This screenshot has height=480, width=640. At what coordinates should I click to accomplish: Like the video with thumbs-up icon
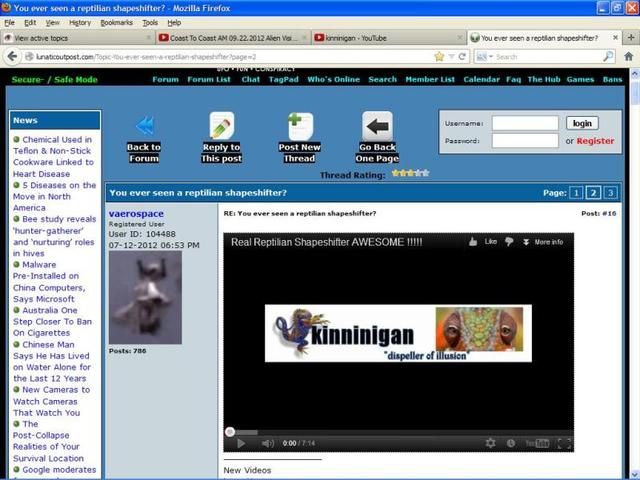click(473, 242)
